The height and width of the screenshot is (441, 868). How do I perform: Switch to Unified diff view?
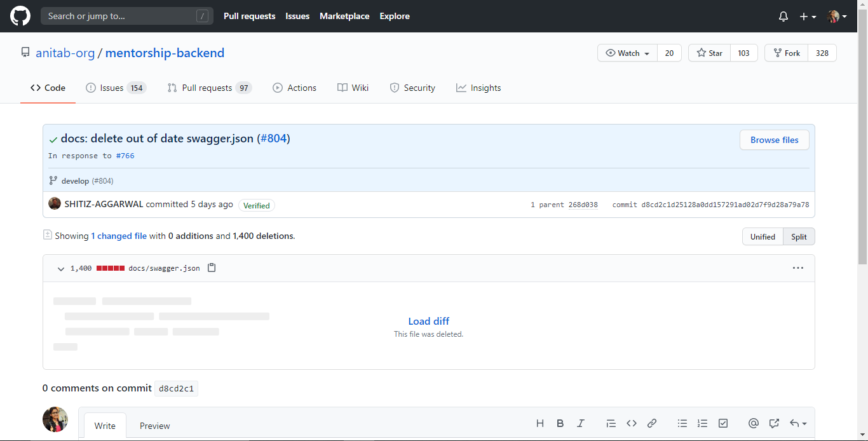tap(763, 236)
